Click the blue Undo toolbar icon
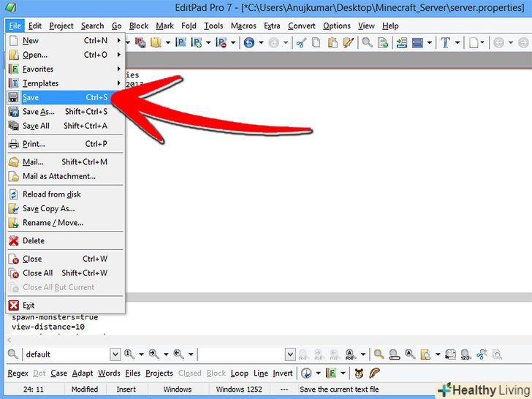This screenshot has width=532, height=399. coord(249,42)
